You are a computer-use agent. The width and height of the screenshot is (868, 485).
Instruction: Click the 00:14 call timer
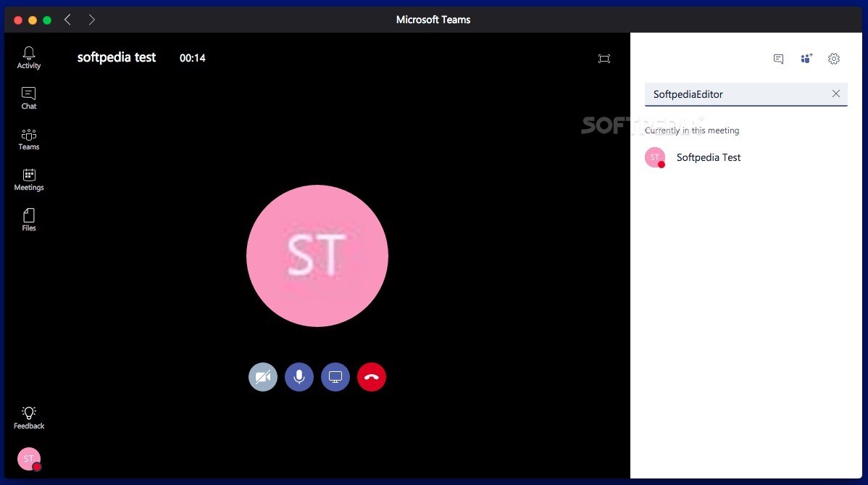click(193, 58)
